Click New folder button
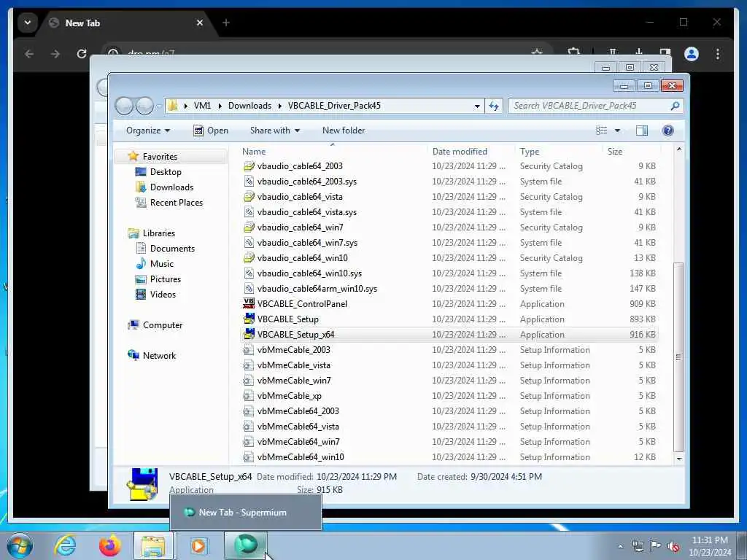The image size is (747, 560). tap(344, 131)
